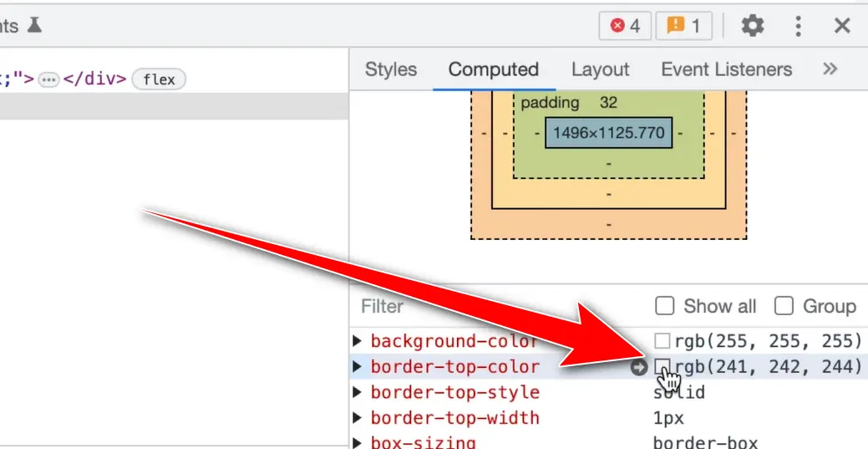Open the three-dot DevTools menu
The image size is (868, 449).
[798, 26]
